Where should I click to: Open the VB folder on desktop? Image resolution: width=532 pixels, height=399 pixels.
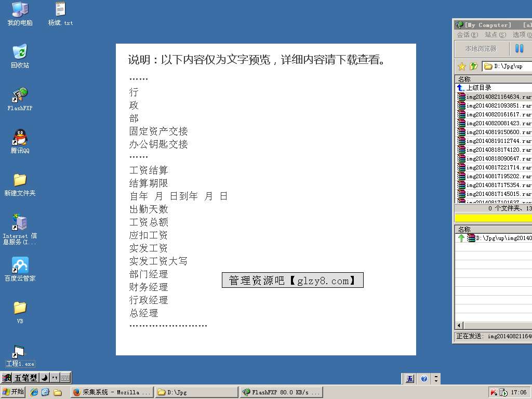20,312
